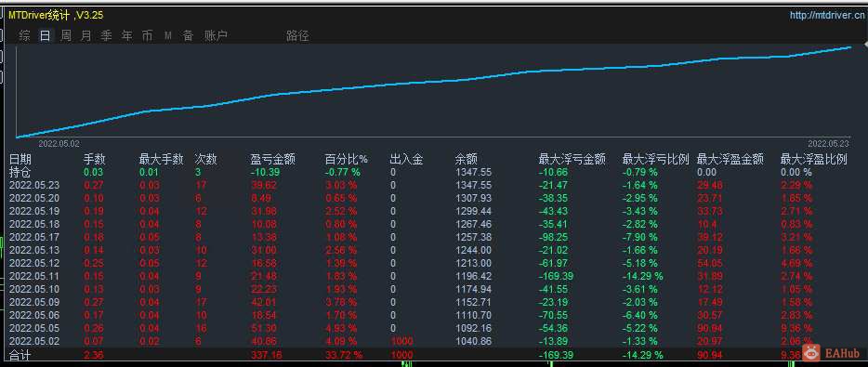The image size is (868, 367).
Task: Click the 最大浮盈金额 column header
Action: (x=730, y=160)
